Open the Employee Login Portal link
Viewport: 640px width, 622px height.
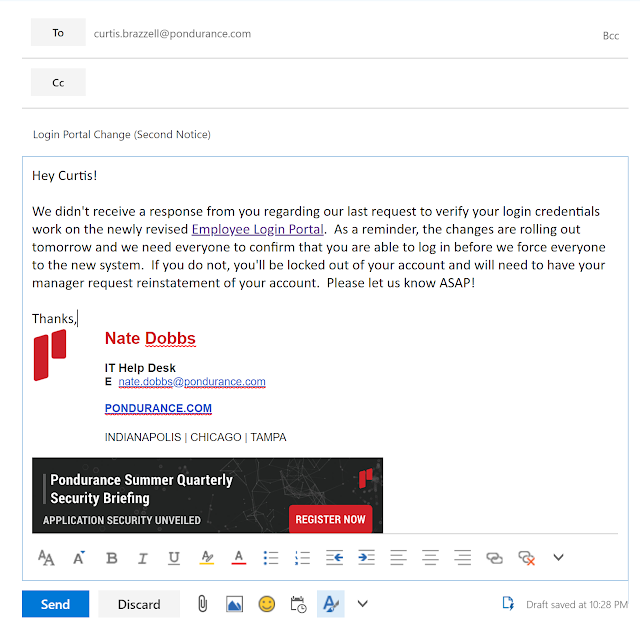[x=258, y=229]
